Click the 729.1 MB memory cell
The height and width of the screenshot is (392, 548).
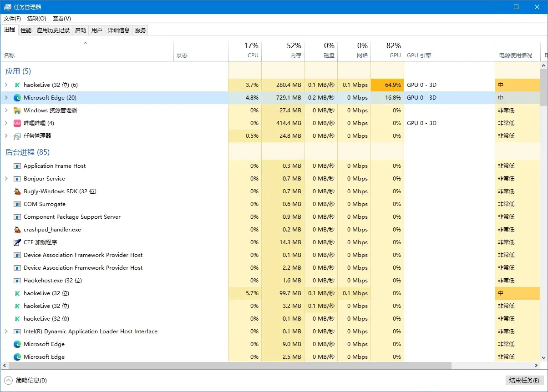tap(283, 98)
